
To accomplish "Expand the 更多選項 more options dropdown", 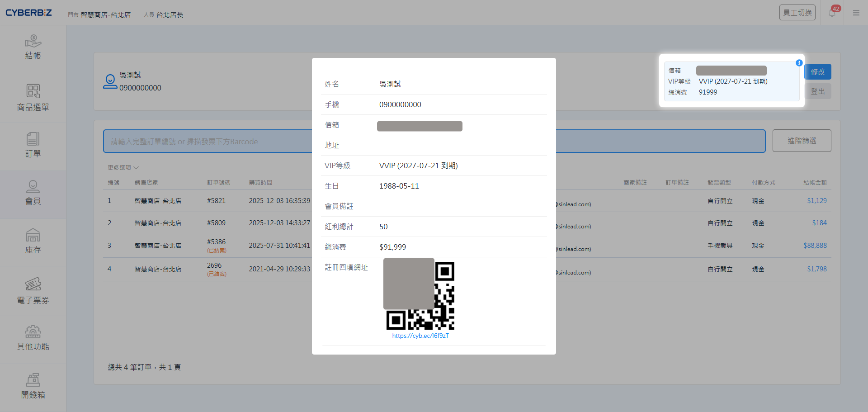I will click(123, 168).
